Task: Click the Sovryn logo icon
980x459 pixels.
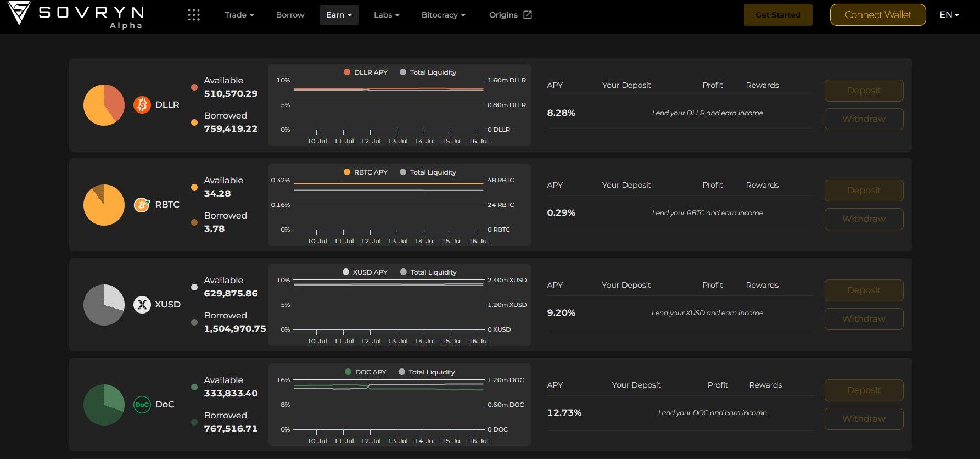Action: (x=20, y=13)
